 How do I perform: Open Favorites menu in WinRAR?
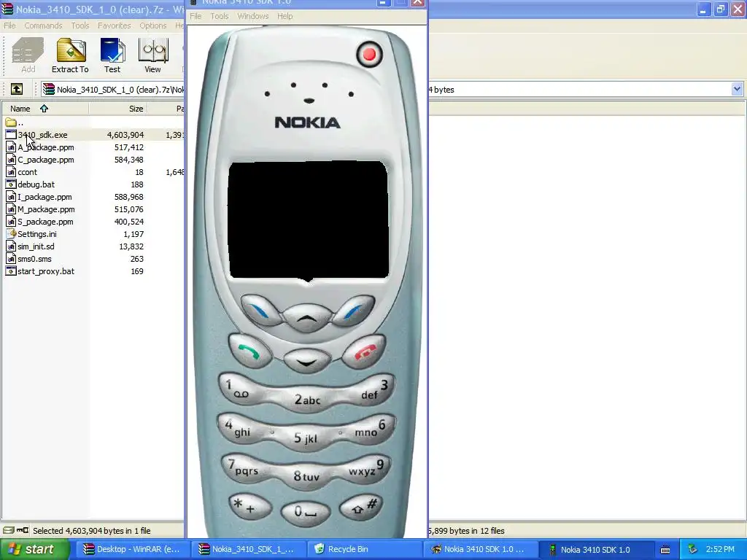[115, 26]
